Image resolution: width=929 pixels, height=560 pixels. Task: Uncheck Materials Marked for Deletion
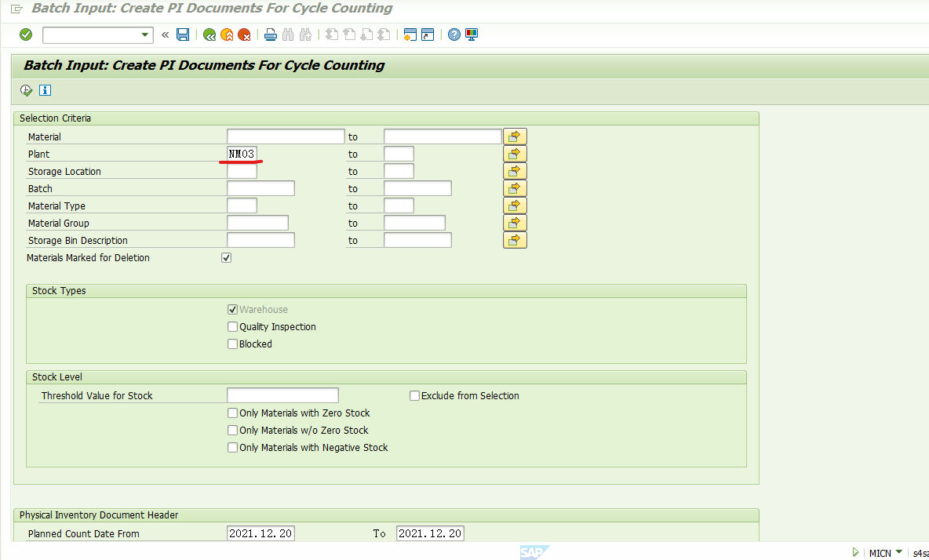coord(226,257)
